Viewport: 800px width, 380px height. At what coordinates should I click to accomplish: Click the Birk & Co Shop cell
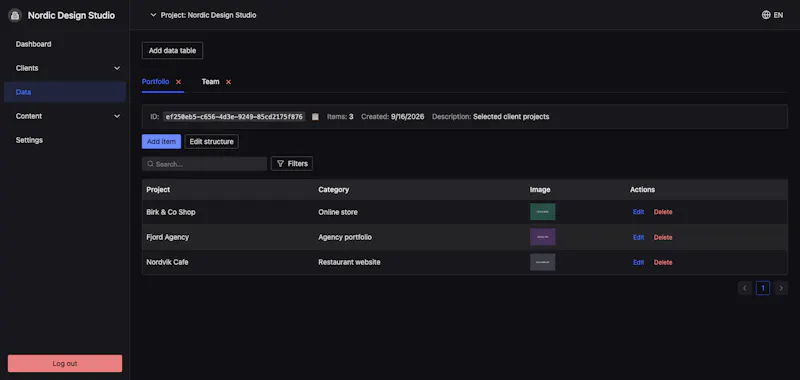[171, 212]
